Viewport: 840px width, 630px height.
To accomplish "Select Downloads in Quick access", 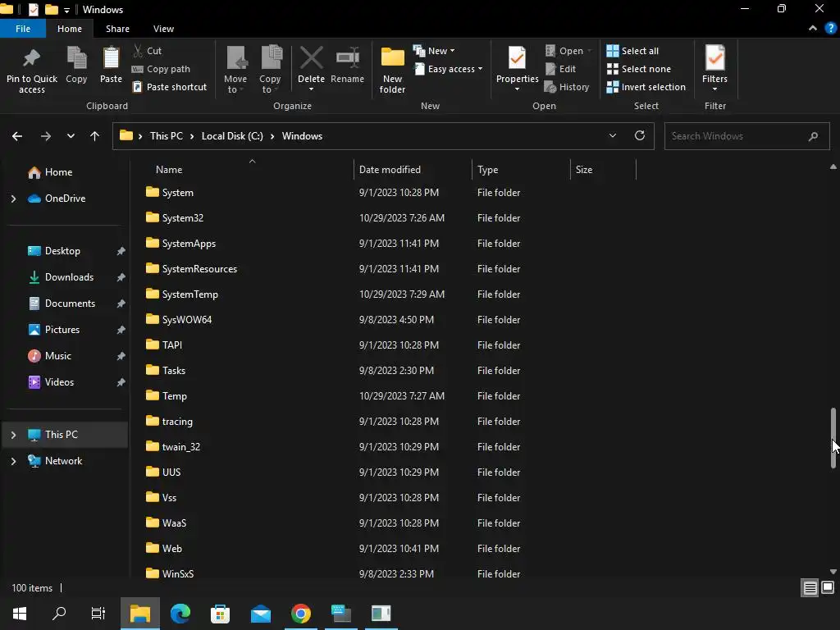I will point(69,277).
